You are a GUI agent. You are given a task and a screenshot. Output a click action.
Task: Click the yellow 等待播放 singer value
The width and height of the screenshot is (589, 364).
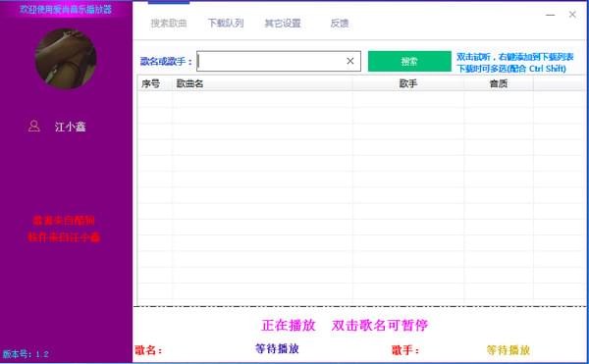(x=509, y=350)
